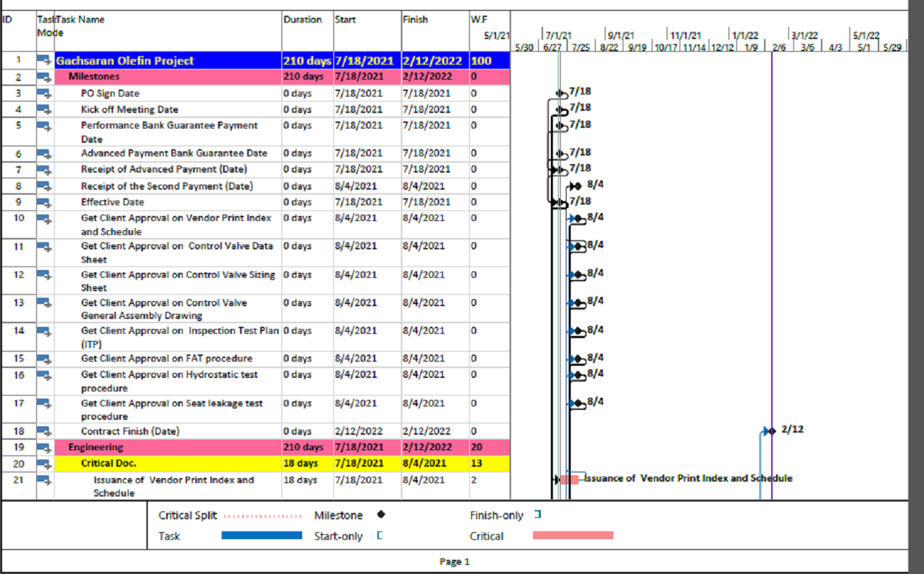Click the task mode icon for Contract Finish row
This screenshot has height=574, width=924.
click(45, 430)
